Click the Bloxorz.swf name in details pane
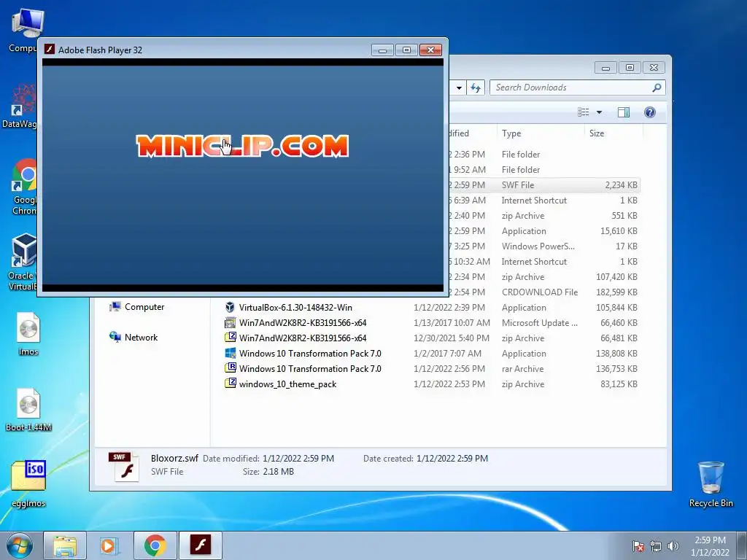 coord(174,458)
